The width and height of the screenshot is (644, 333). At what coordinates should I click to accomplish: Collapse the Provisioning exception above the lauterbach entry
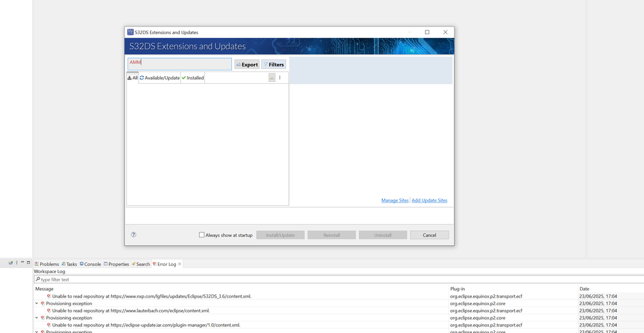click(x=37, y=303)
